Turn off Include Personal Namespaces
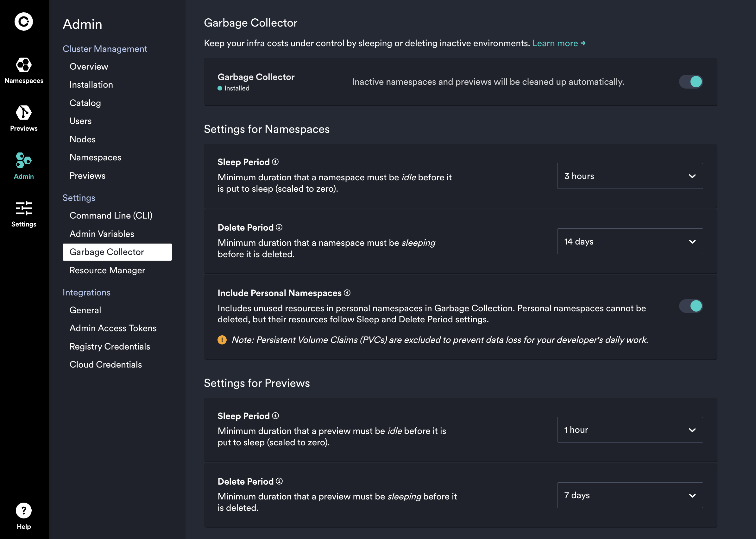 [x=691, y=306]
